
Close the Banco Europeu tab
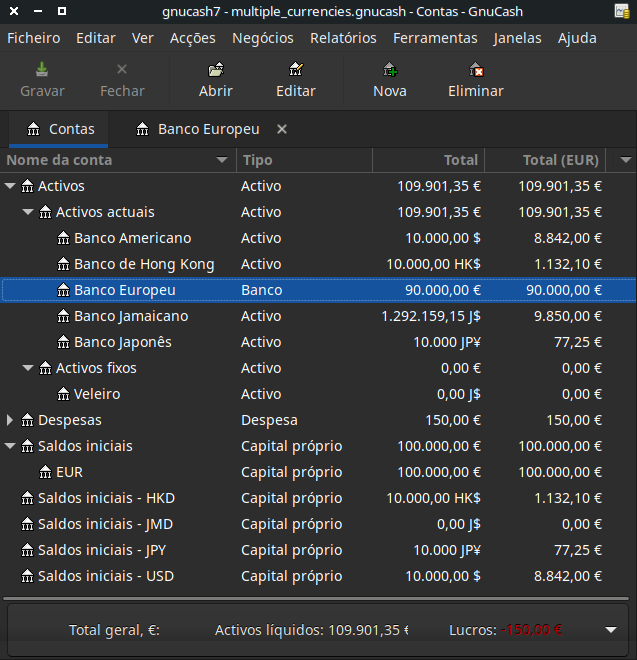(282, 129)
